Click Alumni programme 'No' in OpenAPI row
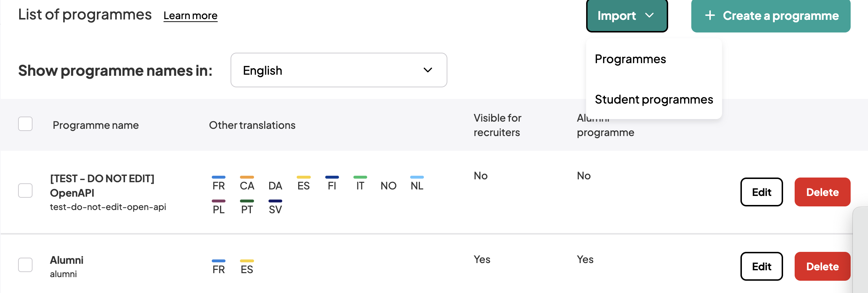Image resolution: width=868 pixels, height=293 pixels. [x=584, y=176]
